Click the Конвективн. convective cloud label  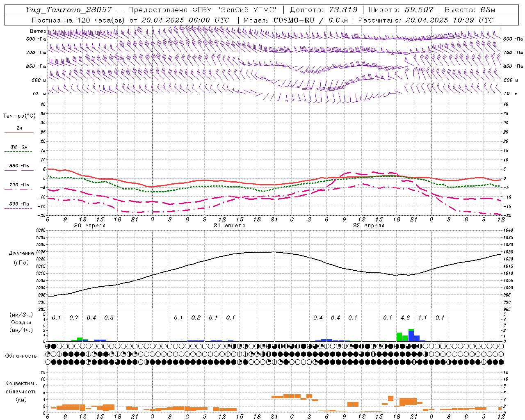[21, 383]
